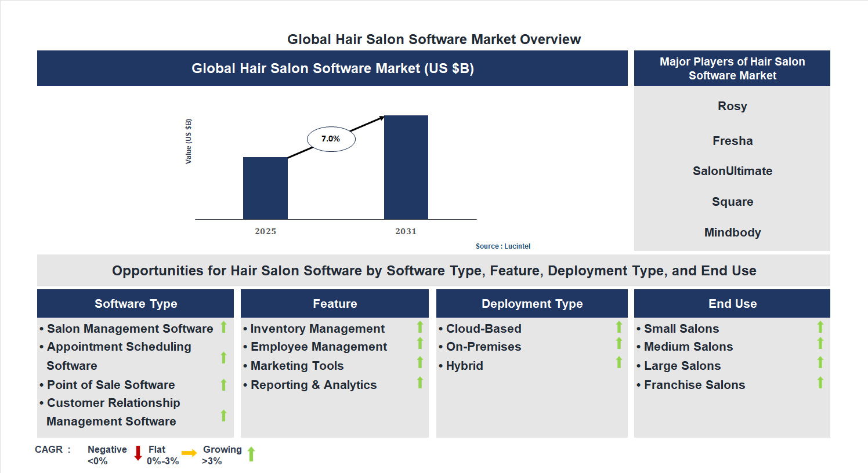The width and height of the screenshot is (868, 473).
Task: Click the growth arrow beside Point of Sale Software
Action: click(x=224, y=384)
